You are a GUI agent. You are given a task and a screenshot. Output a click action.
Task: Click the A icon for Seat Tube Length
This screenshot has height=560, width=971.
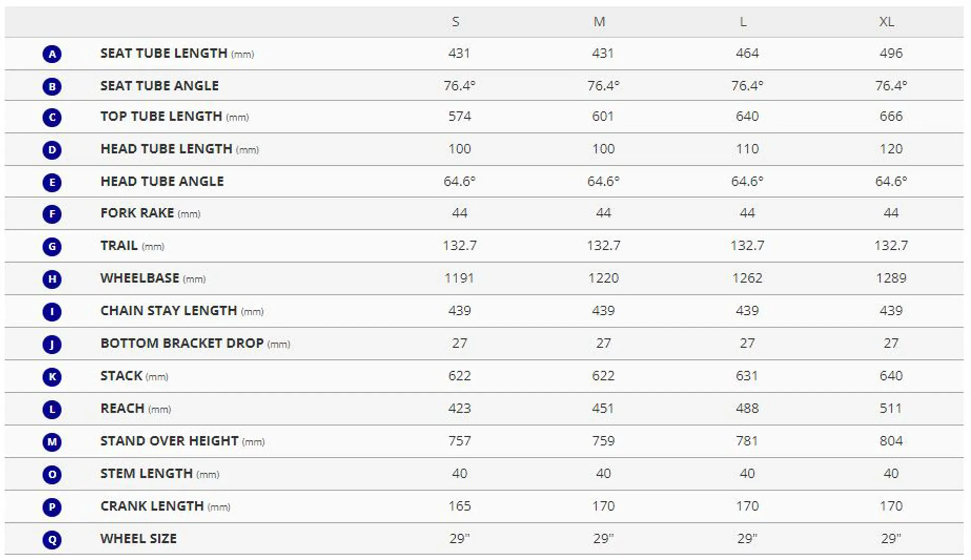coord(52,54)
